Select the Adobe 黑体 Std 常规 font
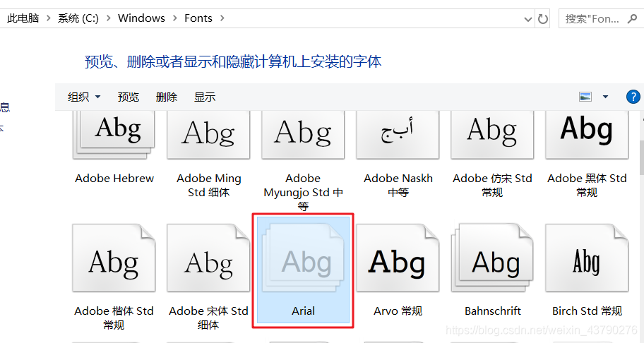This screenshot has width=644, height=343. click(587, 133)
